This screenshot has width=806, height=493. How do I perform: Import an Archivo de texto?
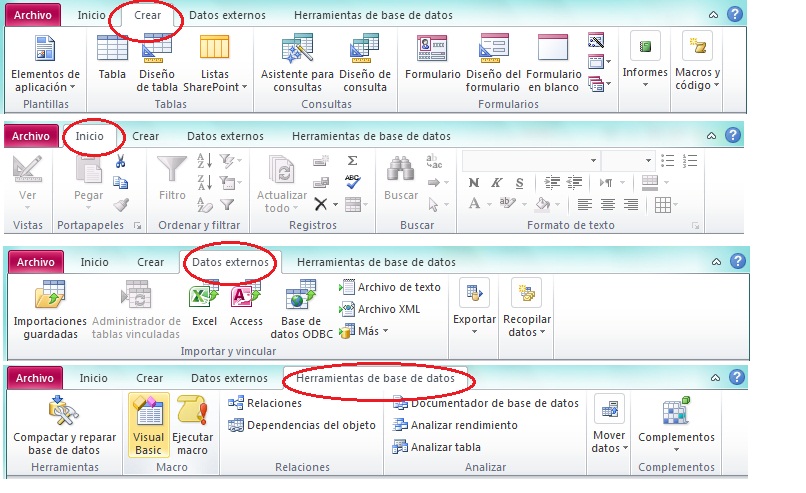[x=390, y=287]
